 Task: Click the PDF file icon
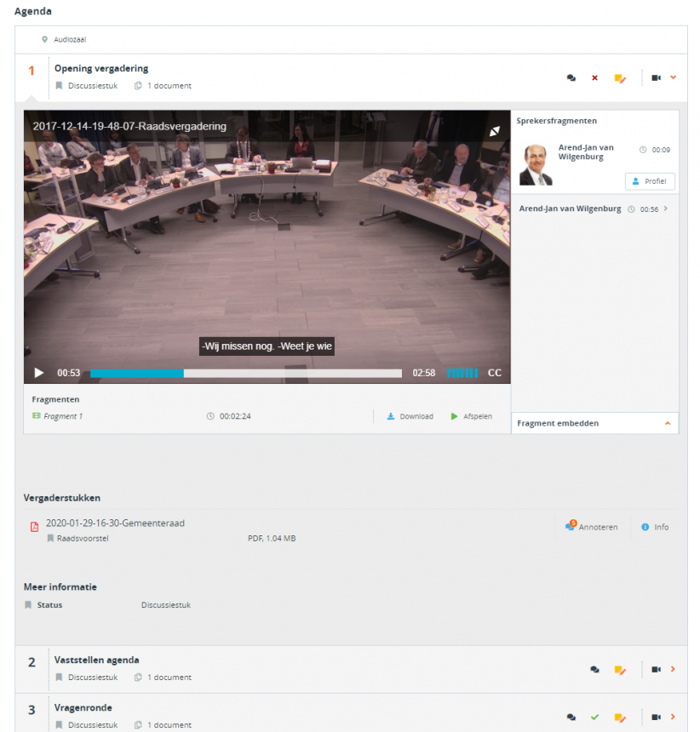[35, 527]
